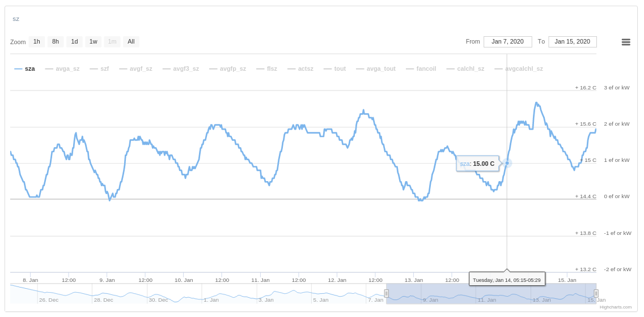Toggle the flsz legend entry

(x=266, y=69)
